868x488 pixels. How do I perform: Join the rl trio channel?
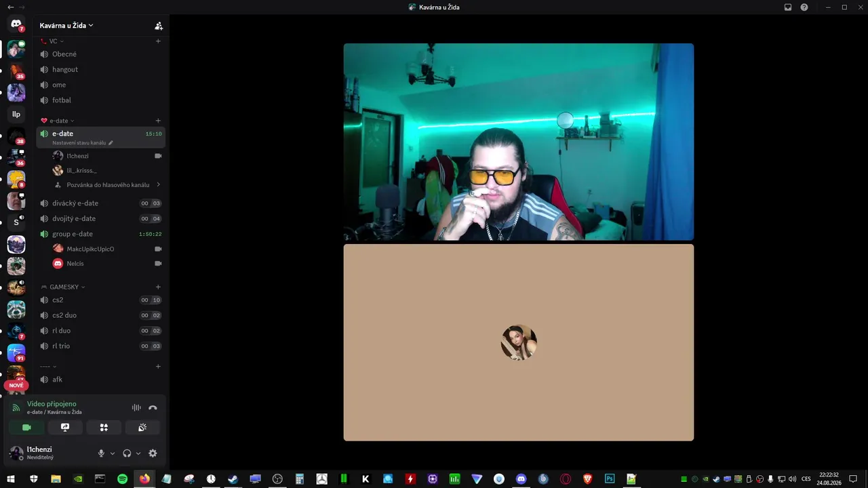coord(100,346)
